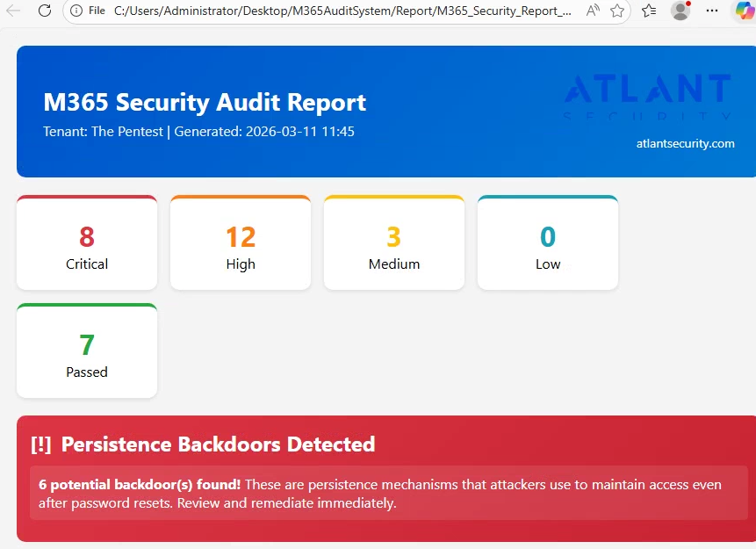Image resolution: width=756 pixels, height=549 pixels.
Task: Open the Copilot sidebar icon
Action: pyautogui.click(x=745, y=11)
